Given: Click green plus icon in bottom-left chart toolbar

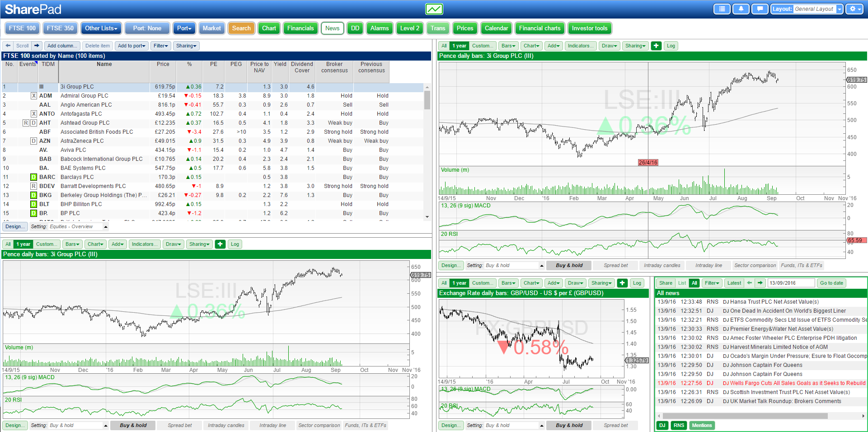Looking at the screenshot, I should 220,244.
